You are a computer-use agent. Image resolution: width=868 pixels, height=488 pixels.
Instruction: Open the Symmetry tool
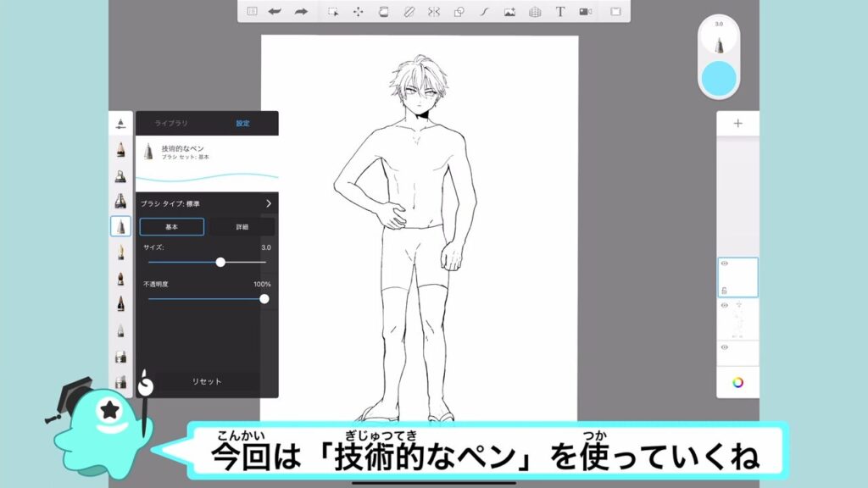[x=434, y=12]
